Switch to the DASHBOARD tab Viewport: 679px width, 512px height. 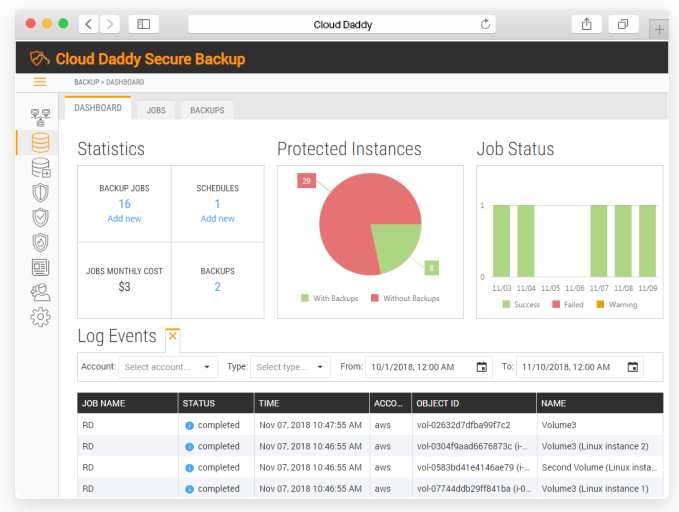tap(98, 108)
